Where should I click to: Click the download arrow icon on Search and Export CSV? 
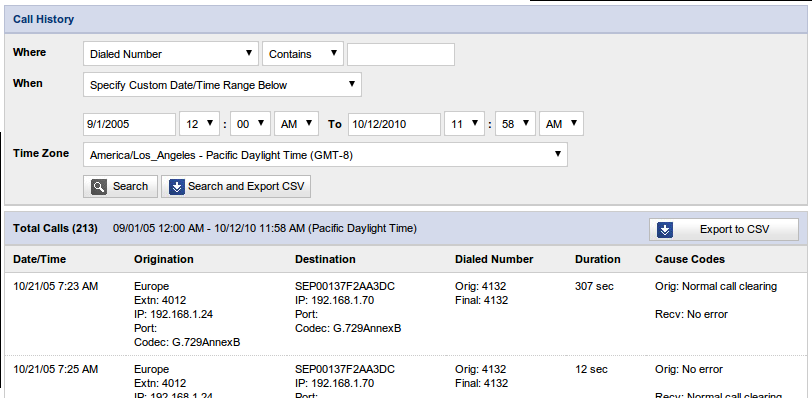click(177, 186)
